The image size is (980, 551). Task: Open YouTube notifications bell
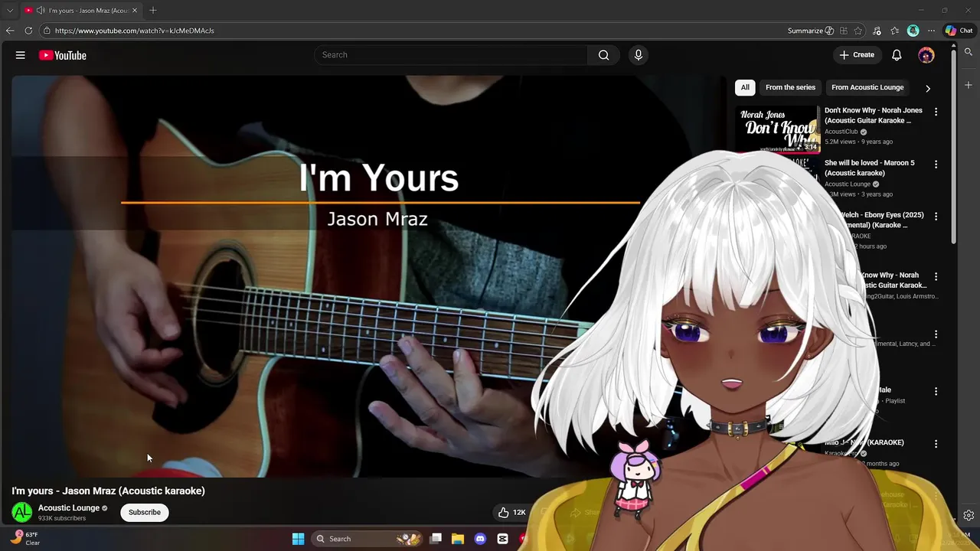[897, 55]
